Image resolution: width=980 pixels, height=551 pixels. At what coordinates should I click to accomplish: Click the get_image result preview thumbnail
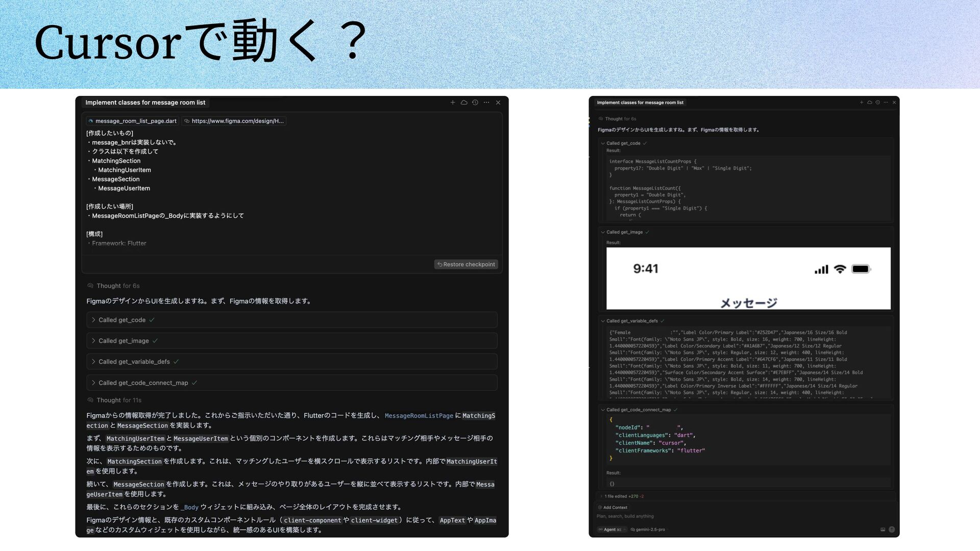click(748, 279)
